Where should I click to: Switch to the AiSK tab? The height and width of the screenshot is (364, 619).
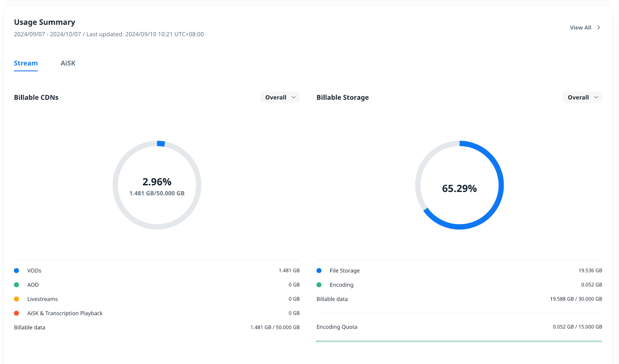(68, 63)
